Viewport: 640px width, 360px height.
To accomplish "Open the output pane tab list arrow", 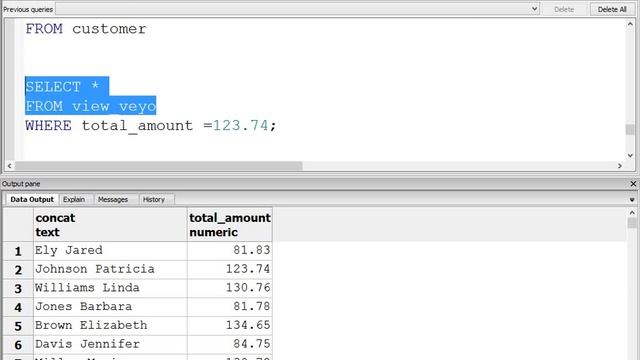I will 632,200.
